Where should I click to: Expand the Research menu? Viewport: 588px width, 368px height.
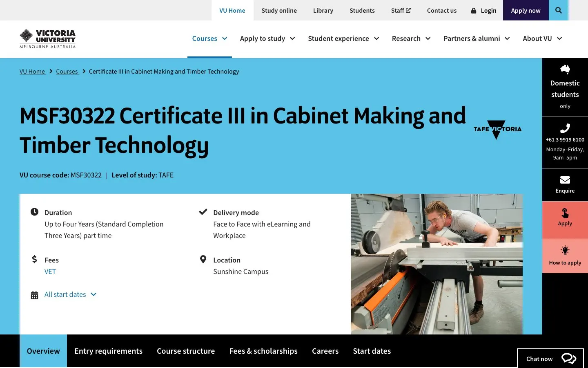[x=411, y=38]
